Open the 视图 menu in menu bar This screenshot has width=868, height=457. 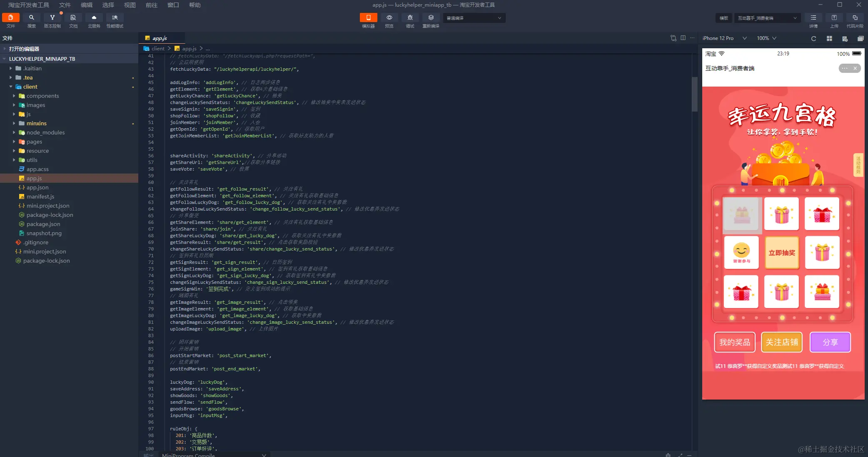point(130,5)
